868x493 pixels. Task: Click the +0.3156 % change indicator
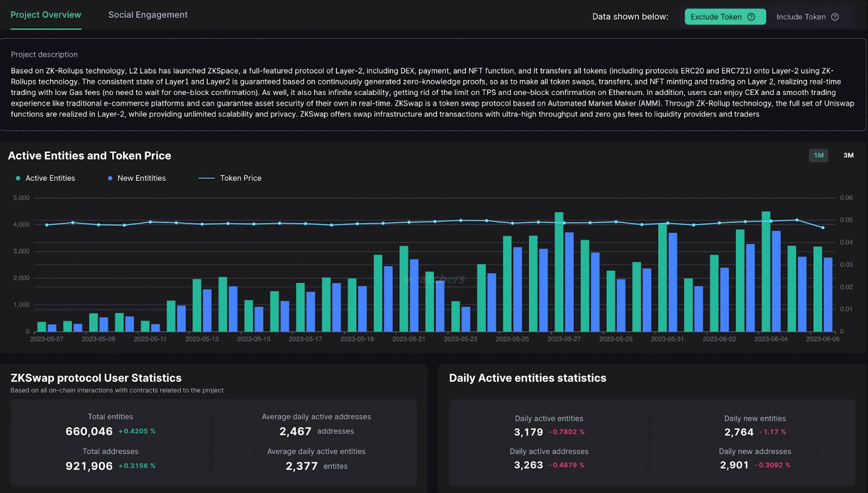click(137, 466)
